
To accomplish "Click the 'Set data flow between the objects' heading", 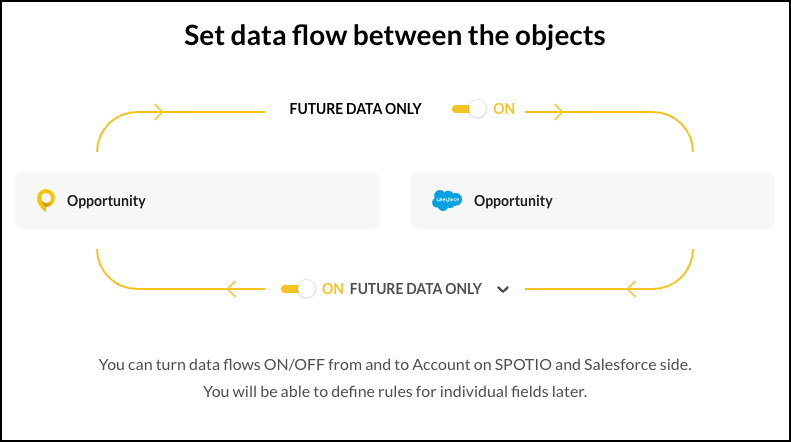I will [x=394, y=35].
